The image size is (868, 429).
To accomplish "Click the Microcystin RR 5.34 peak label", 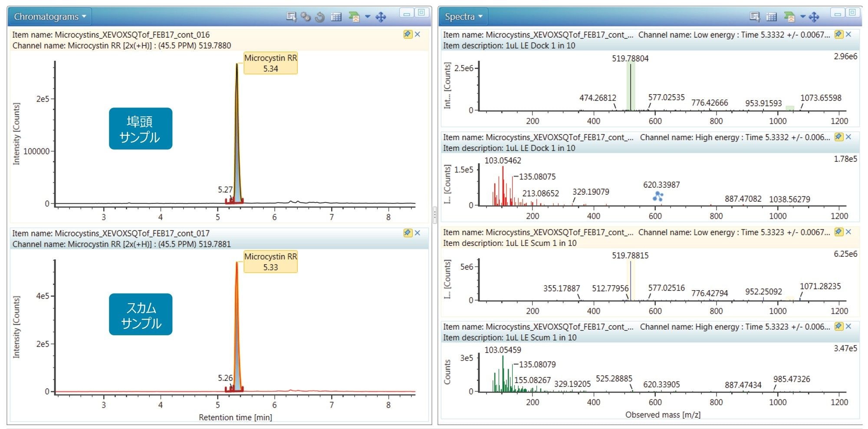I will pos(270,63).
